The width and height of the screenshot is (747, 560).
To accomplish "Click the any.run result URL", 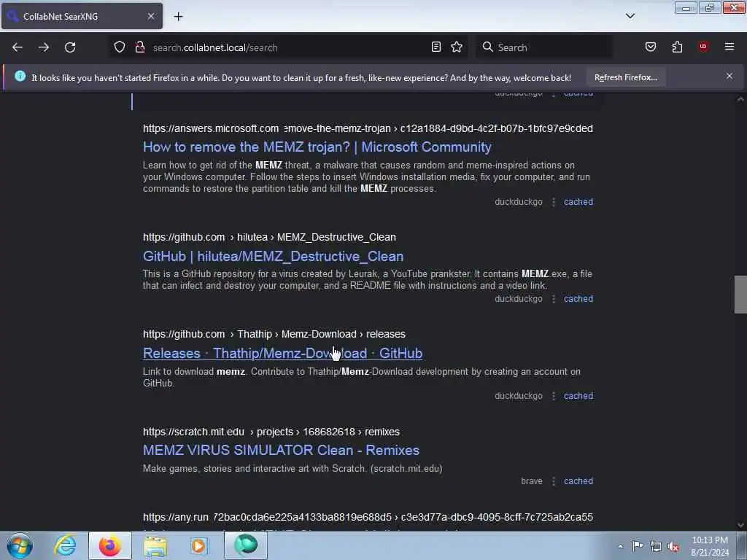I will (368, 517).
